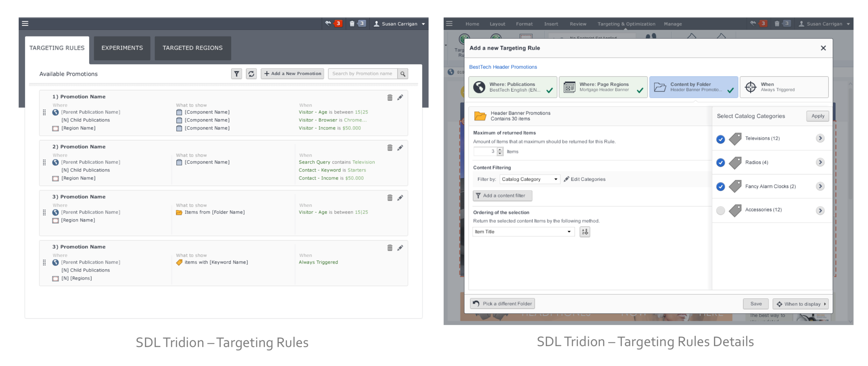The width and height of the screenshot is (868, 366).
Task: Open Susan Carrigan user menu in right window
Action: pos(824,24)
